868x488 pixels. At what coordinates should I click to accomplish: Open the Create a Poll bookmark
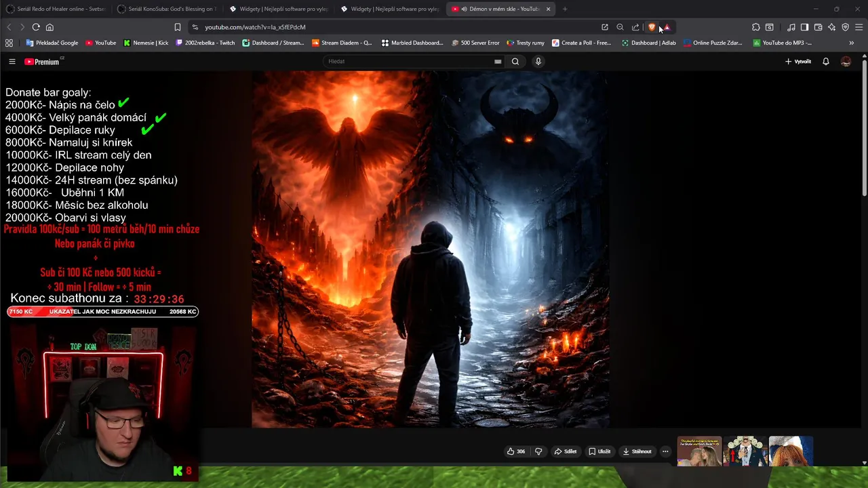tap(582, 43)
